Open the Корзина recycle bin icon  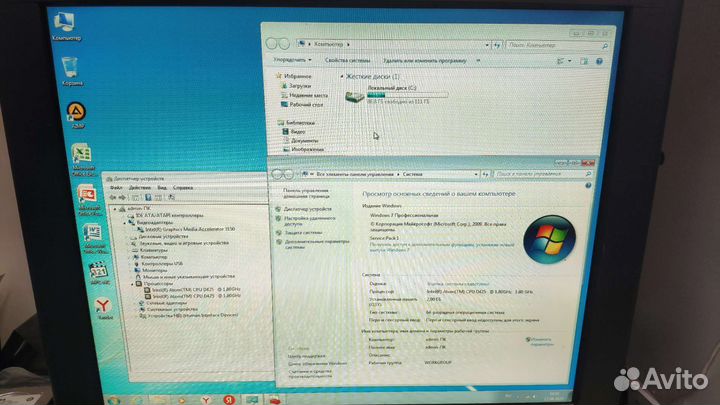coord(71,71)
